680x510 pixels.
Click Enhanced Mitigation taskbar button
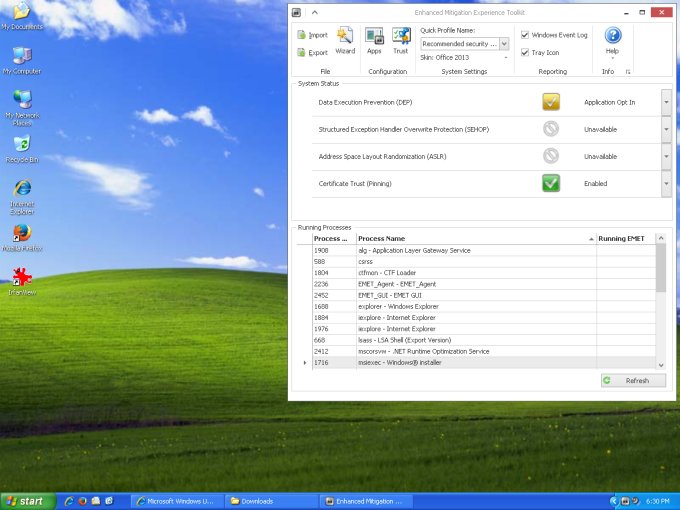(x=366, y=501)
